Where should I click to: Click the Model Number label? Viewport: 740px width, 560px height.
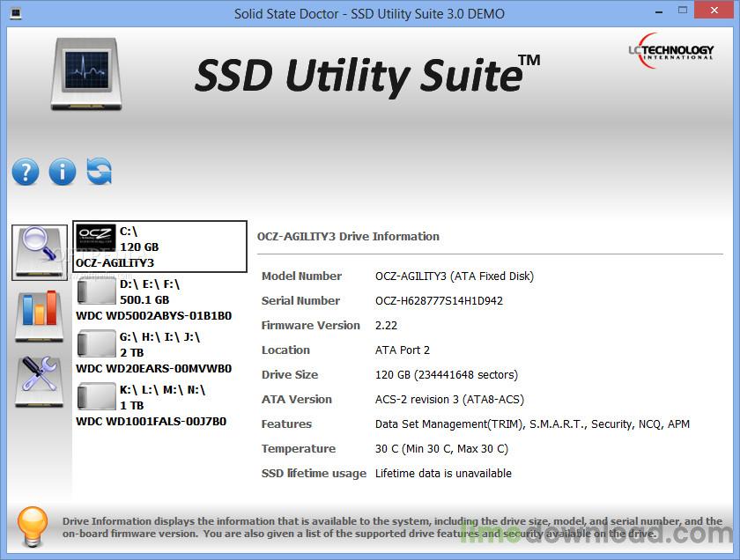[x=301, y=276]
